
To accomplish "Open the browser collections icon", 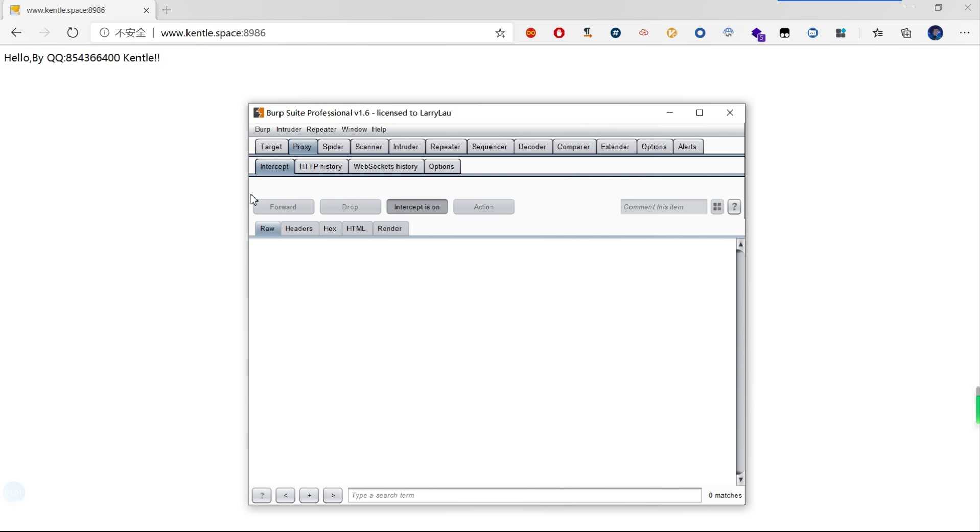I will [x=906, y=33].
